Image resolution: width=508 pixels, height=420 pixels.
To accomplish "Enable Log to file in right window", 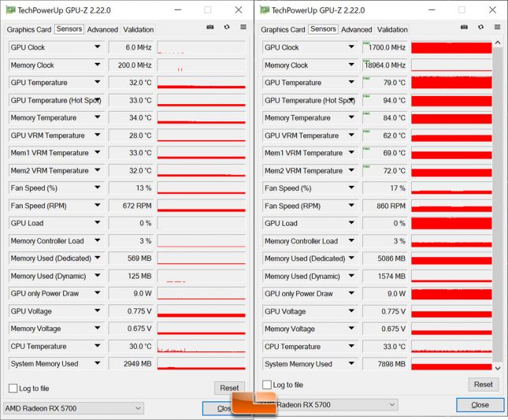I will (267, 385).
